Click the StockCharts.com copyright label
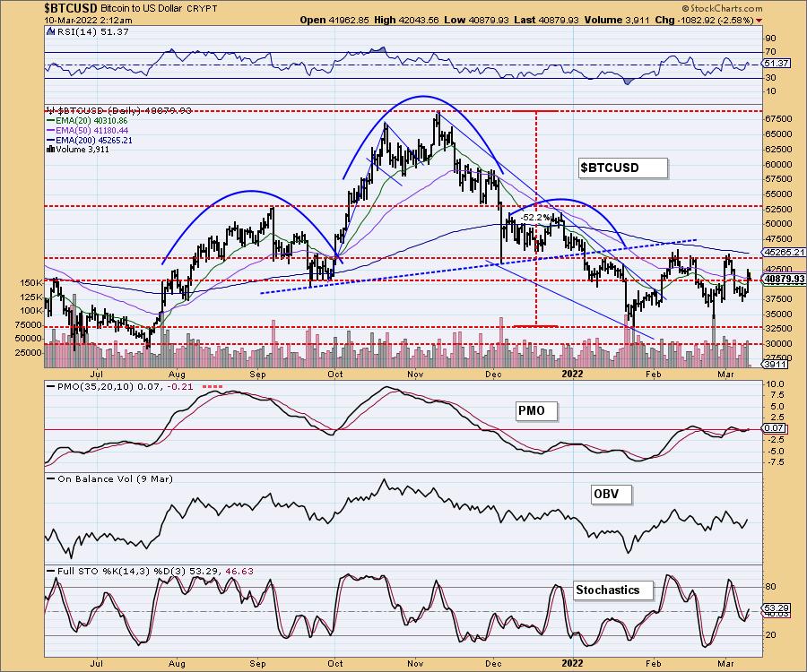The height and width of the screenshot is (672, 807). tap(722, 8)
